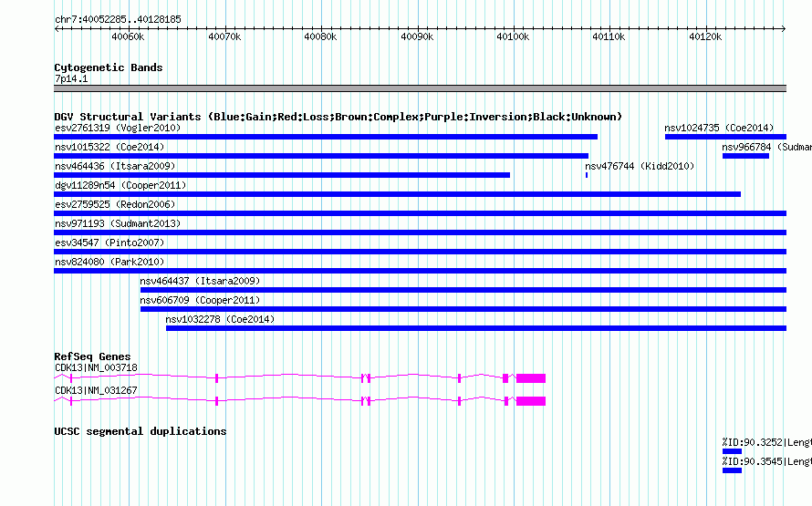The width and height of the screenshot is (812, 506).
Task: Open the DGV Structural Variants track title
Action: tap(338, 117)
